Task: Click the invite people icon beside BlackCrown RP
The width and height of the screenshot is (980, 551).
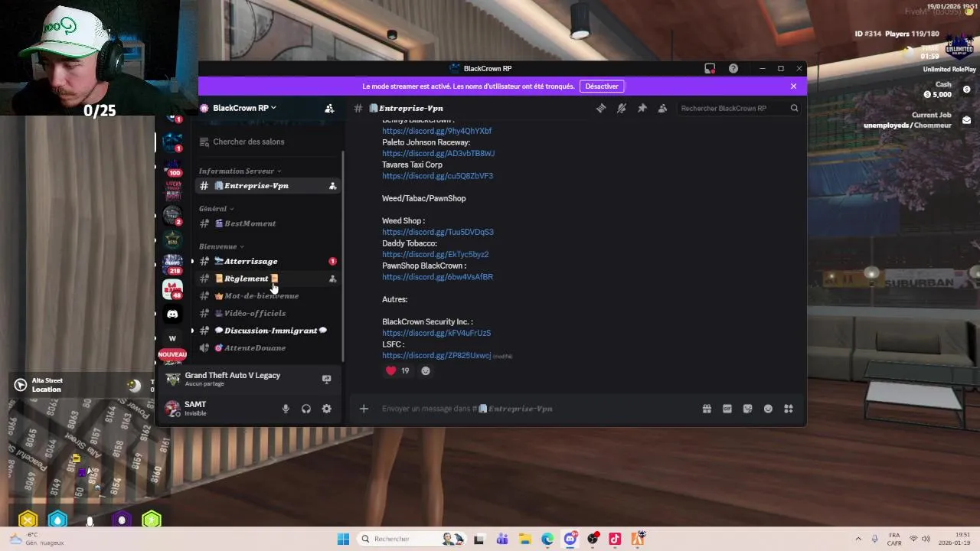Action: 329,109
